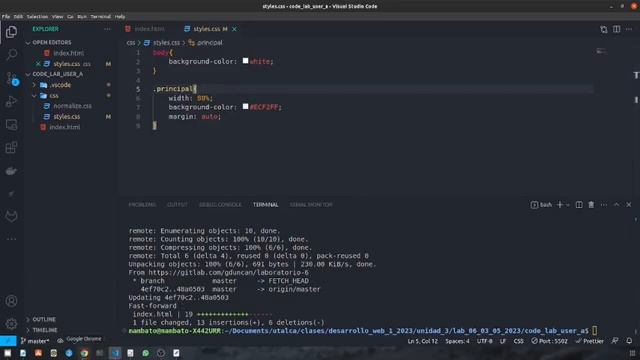640x360 pixels.
Task: Open normalize.css in file tree
Action: (x=72, y=106)
